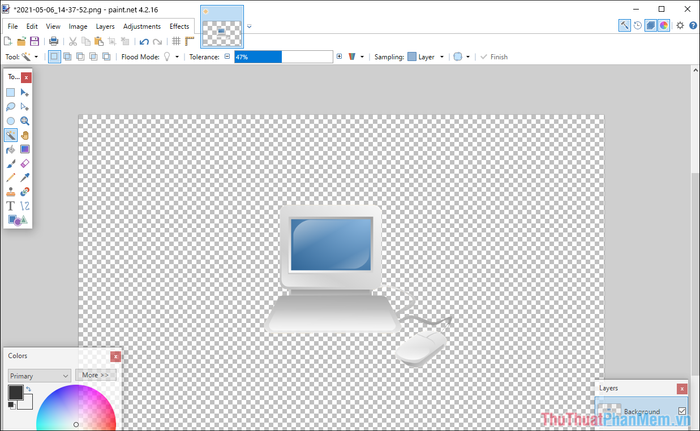Choose the Exclude (subtract) selection mode
The height and width of the screenshot is (431, 700).
(x=80, y=57)
